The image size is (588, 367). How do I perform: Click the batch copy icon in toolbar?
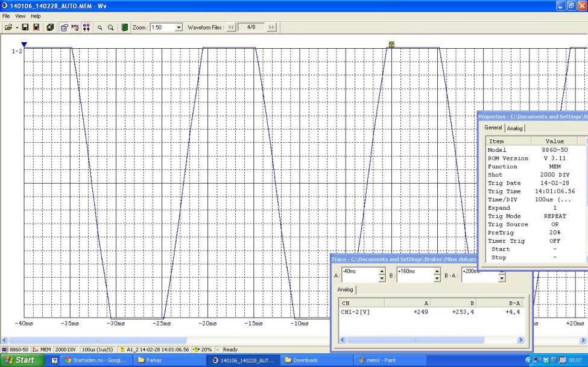[49, 28]
